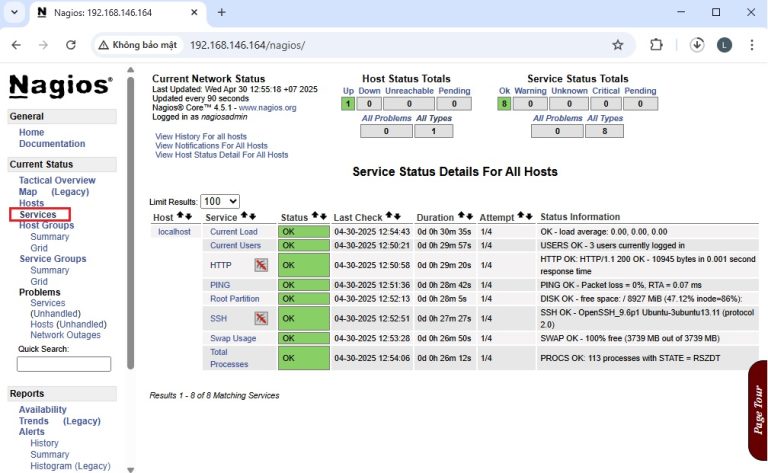The width and height of the screenshot is (768, 473).
Task: Click the green Up host count cell
Action: point(348,103)
